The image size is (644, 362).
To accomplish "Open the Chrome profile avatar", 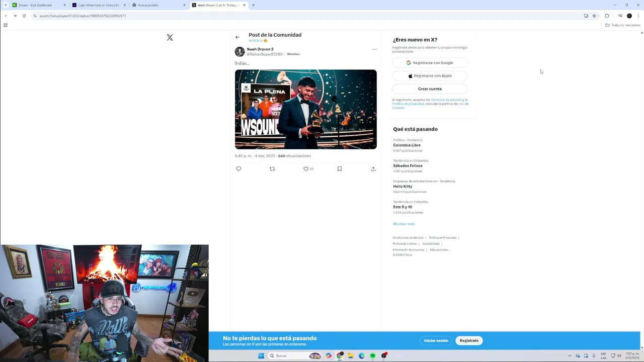I will coord(629,16).
